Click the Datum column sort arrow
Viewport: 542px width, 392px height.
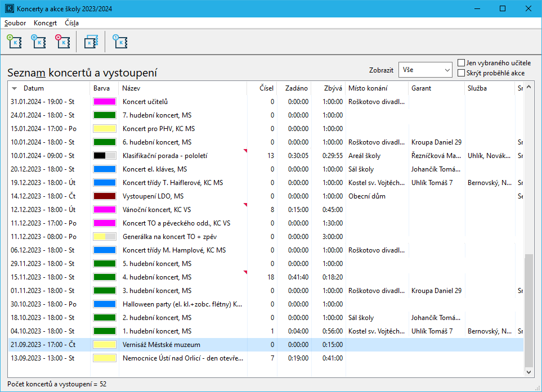[15, 88]
